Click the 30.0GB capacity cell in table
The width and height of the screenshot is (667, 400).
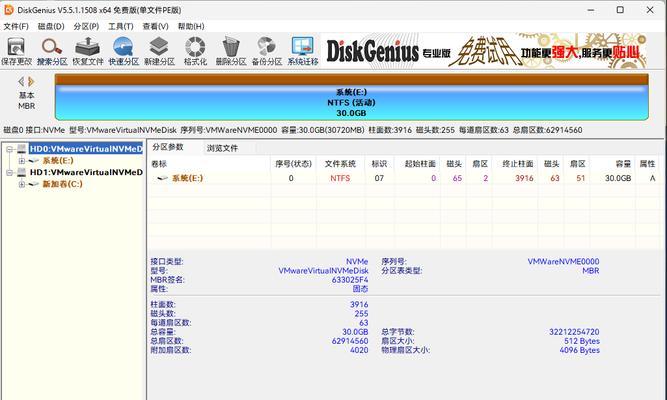click(618, 178)
